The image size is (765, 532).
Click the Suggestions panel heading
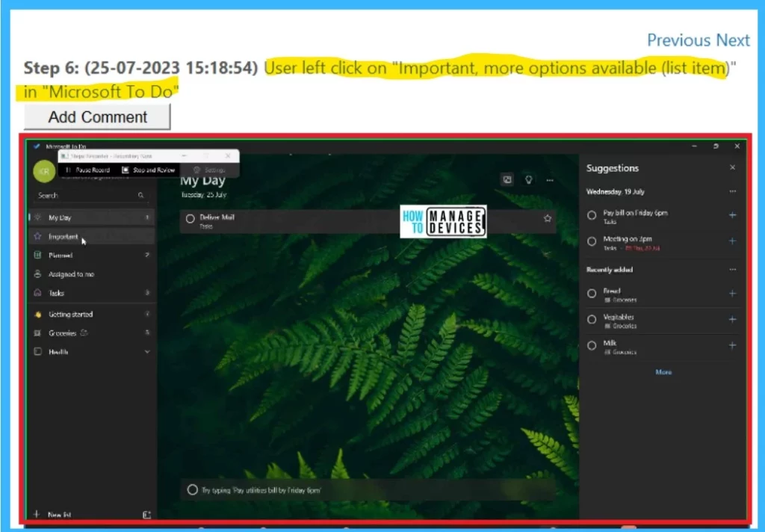[613, 168]
